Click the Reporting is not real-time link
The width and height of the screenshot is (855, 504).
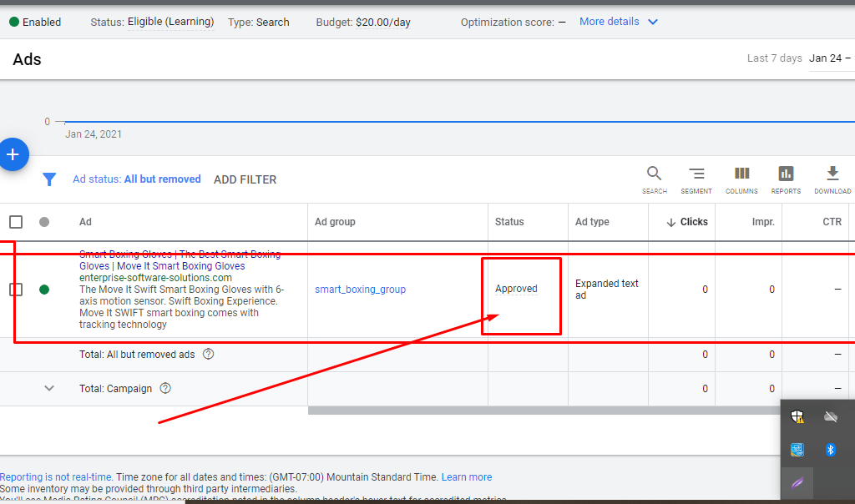coord(56,476)
